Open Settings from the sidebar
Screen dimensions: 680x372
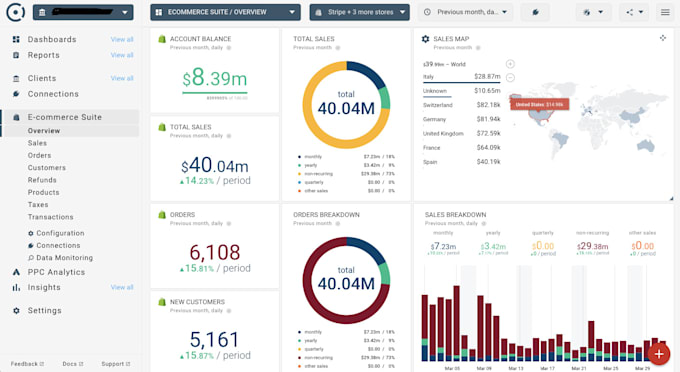tap(45, 310)
